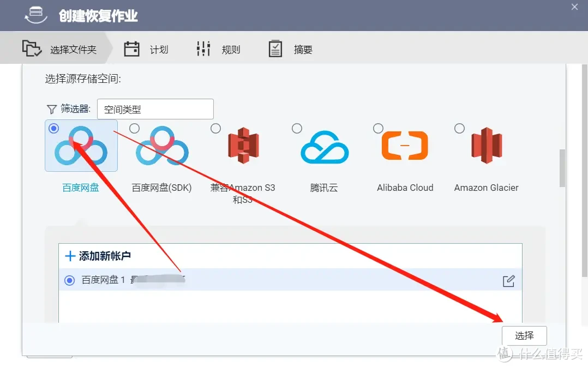Click the Alibaba Cloud label text

tap(405, 188)
